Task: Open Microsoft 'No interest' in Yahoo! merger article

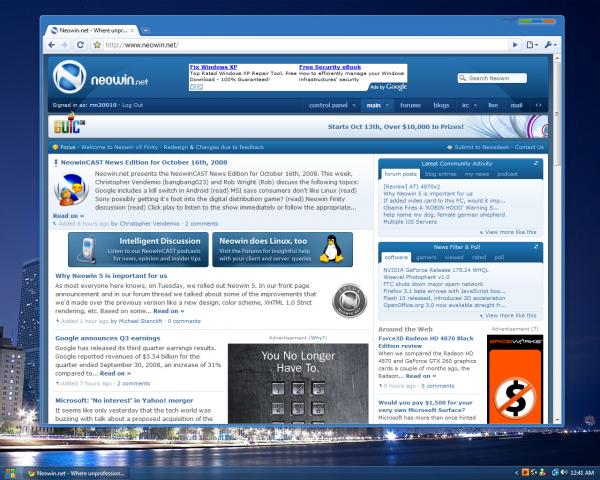Action: tap(124, 401)
